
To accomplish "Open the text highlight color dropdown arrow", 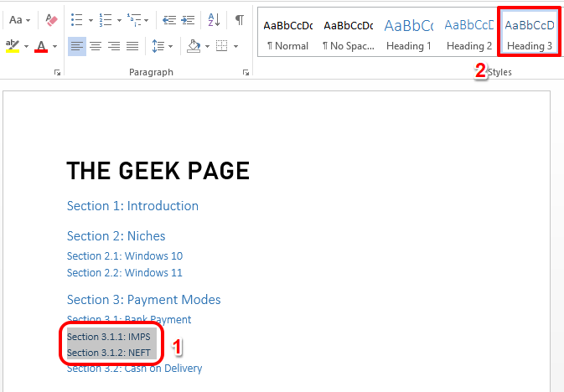I will click(26, 46).
